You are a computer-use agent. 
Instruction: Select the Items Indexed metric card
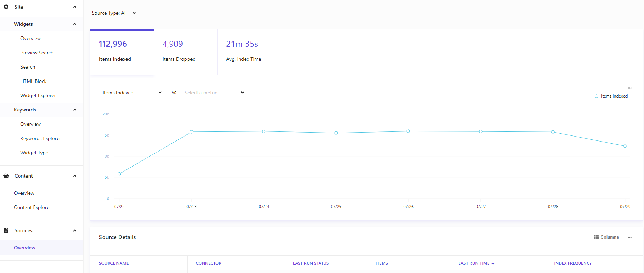pyautogui.click(x=122, y=52)
